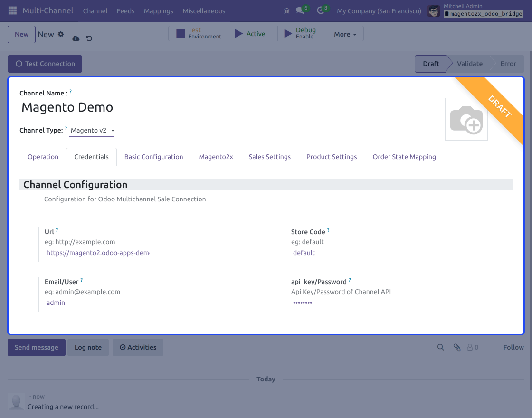The width and height of the screenshot is (532, 418).
Task: Click New breadcrumb text
Action: pos(46,34)
